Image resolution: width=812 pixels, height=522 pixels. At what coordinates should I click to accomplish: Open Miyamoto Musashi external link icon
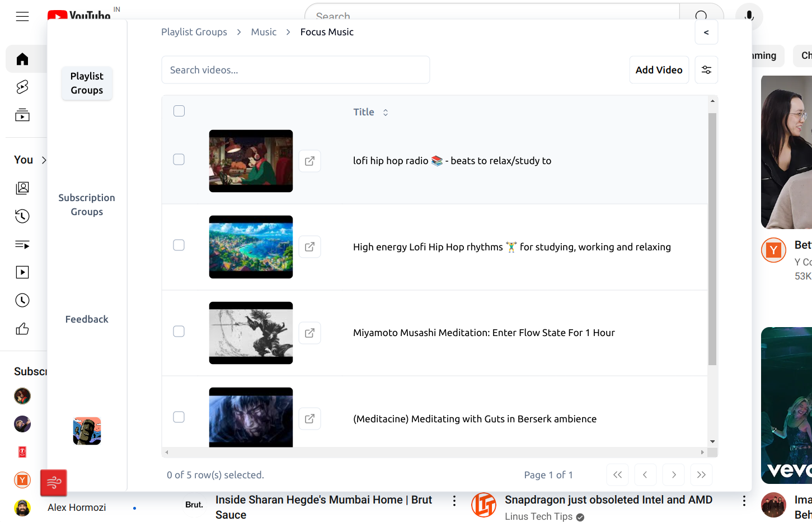(x=309, y=333)
